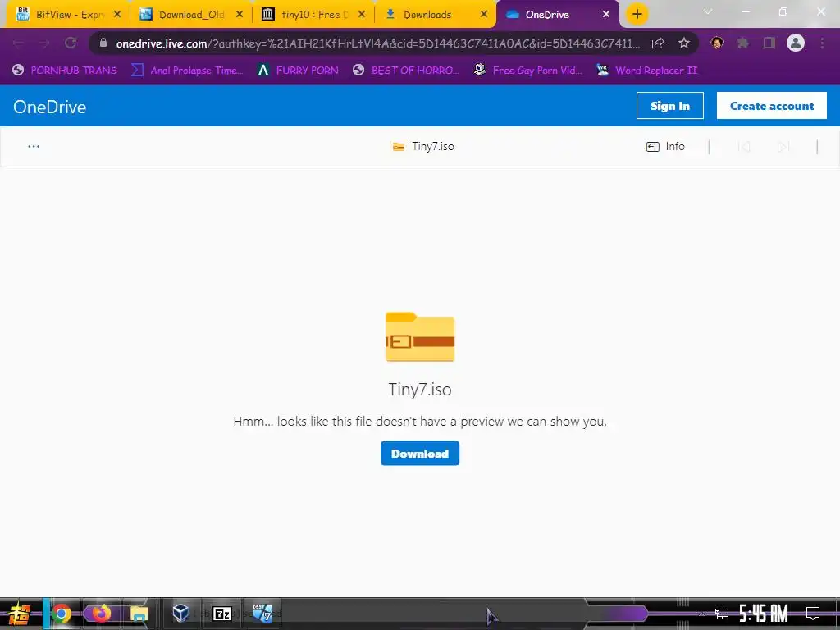The width and height of the screenshot is (840, 630).
Task: Open Chrome from the taskbar
Action: (x=62, y=614)
